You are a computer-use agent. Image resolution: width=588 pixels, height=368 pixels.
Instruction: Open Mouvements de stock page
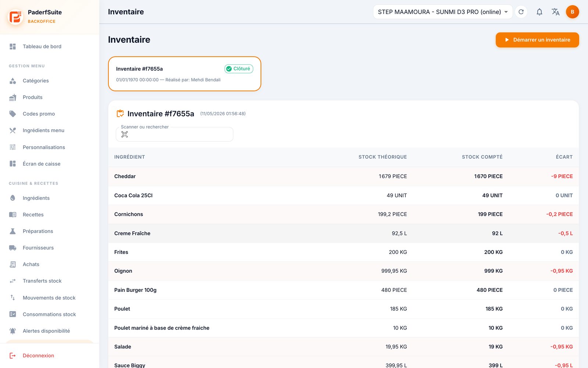(50, 298)
